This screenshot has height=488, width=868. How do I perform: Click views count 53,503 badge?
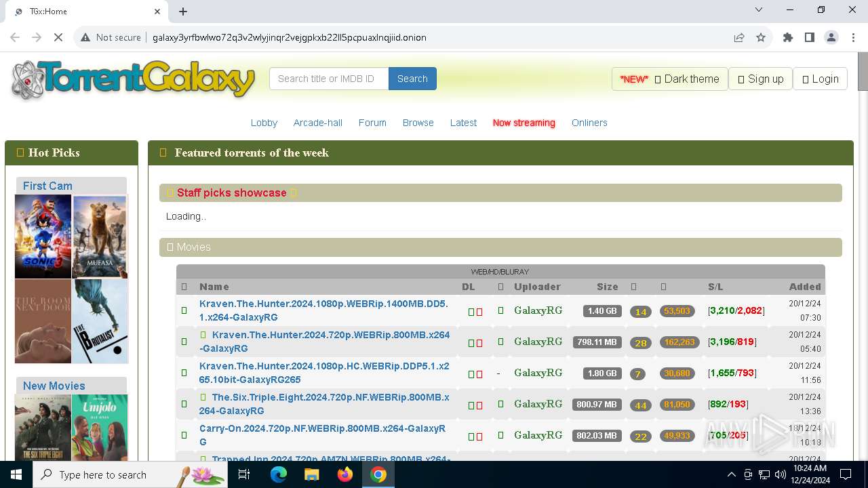[677, 311]
